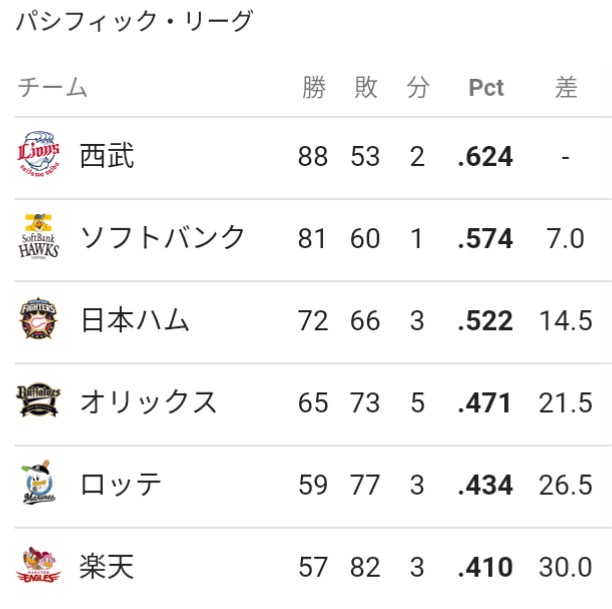Open the ソフトバンク team link
Screen dimensions: 612x609
[162, 237]
